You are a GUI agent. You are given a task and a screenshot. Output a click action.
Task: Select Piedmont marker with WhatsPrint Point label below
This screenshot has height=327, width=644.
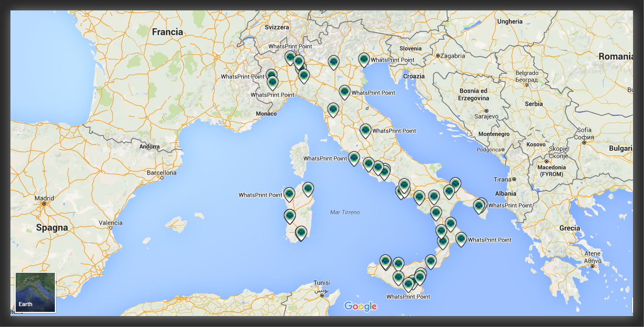[272, 83]
